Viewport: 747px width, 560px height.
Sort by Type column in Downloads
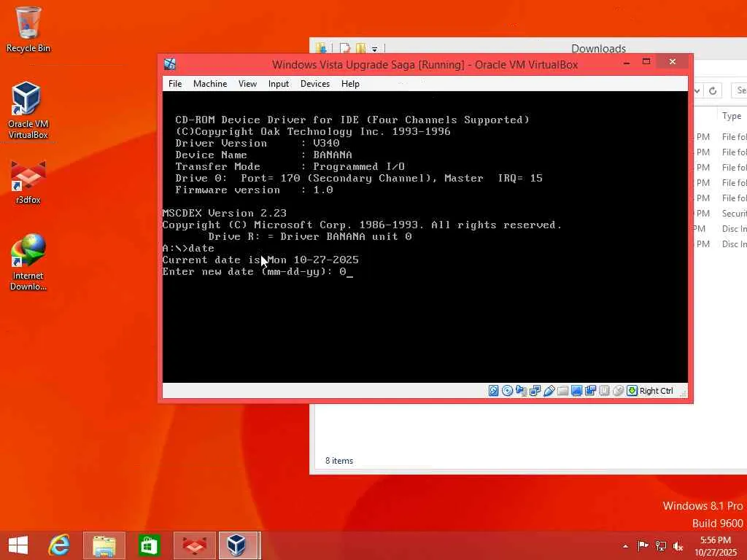click(731, 116)
